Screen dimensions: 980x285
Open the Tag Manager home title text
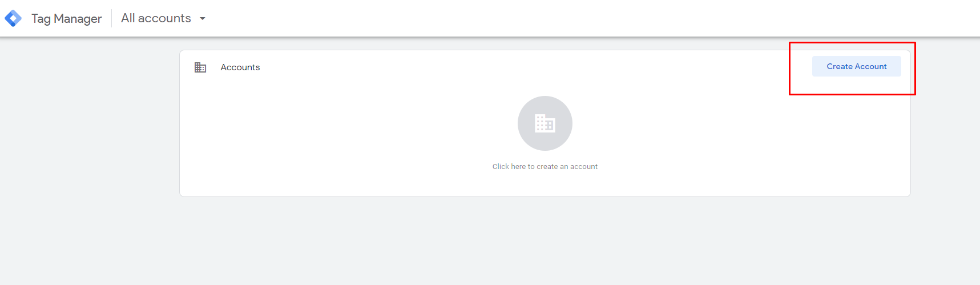[x=66, y=18]
